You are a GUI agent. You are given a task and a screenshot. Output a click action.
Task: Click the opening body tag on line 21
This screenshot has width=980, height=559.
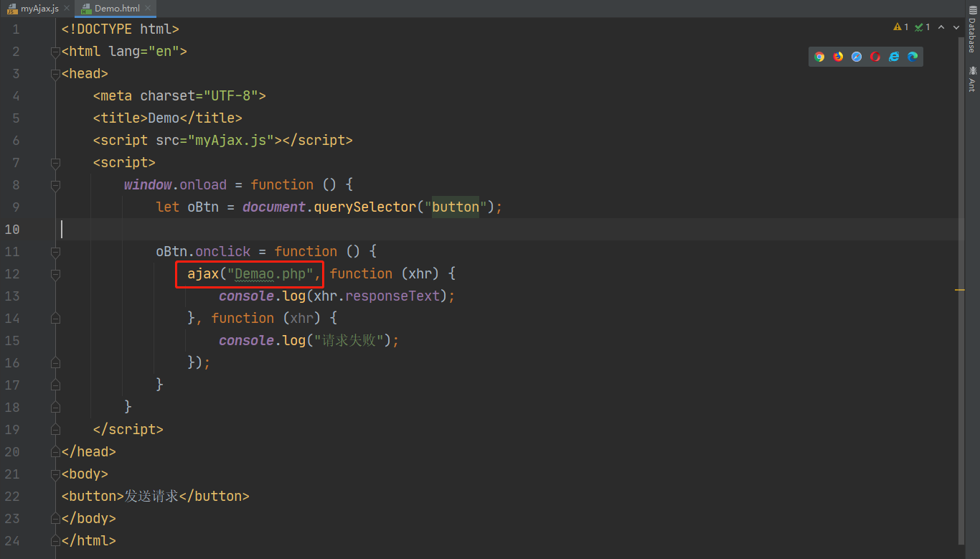click(x=85, y=474)
